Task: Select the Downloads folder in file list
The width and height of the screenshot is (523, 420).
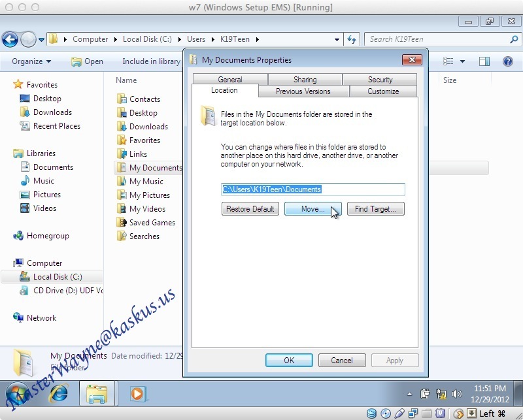Action: [x=143, y=126]
